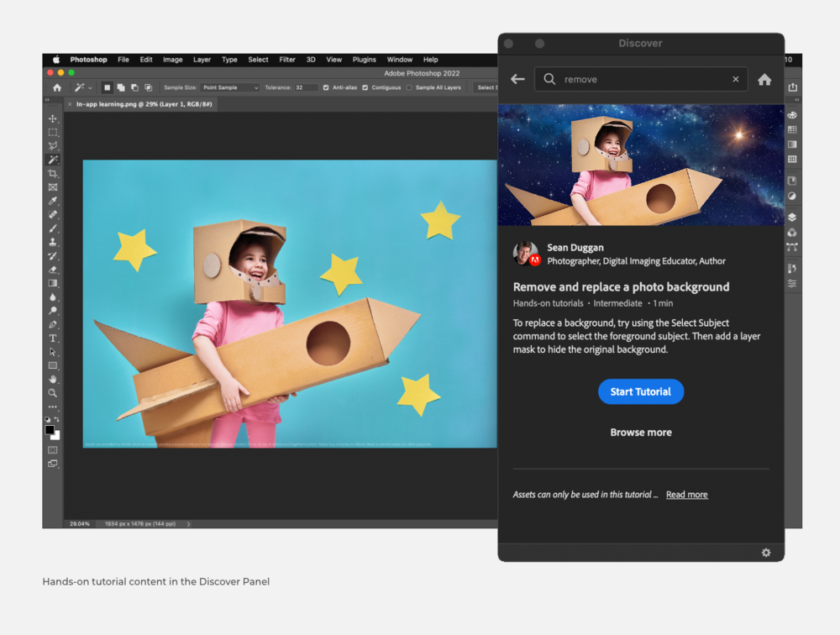Open Discover panel settings gear
The width and height of the screenshot is (840, 635).
coord(766,552)
